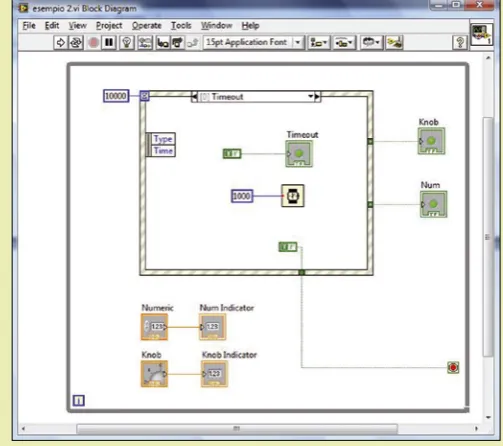Viewport: 503px width, 446px height.
Task: Click the scroll up arrow
Action: (488, 58)
